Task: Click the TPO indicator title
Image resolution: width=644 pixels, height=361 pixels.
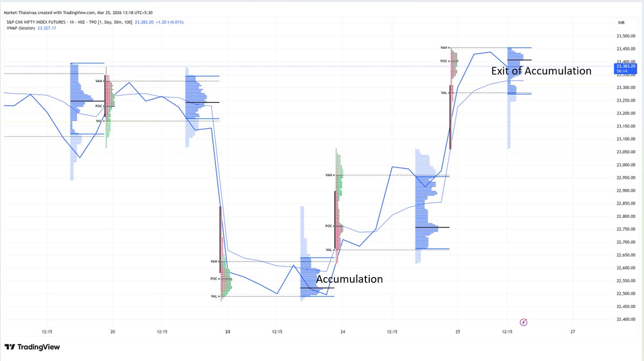Action: [92, 23]
